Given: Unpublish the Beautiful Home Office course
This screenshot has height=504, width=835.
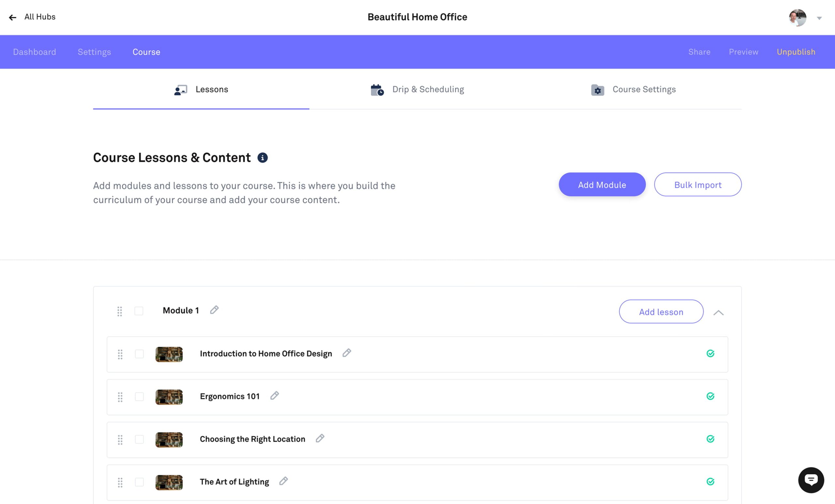Looking at the screenshot, I should (796, 52).
